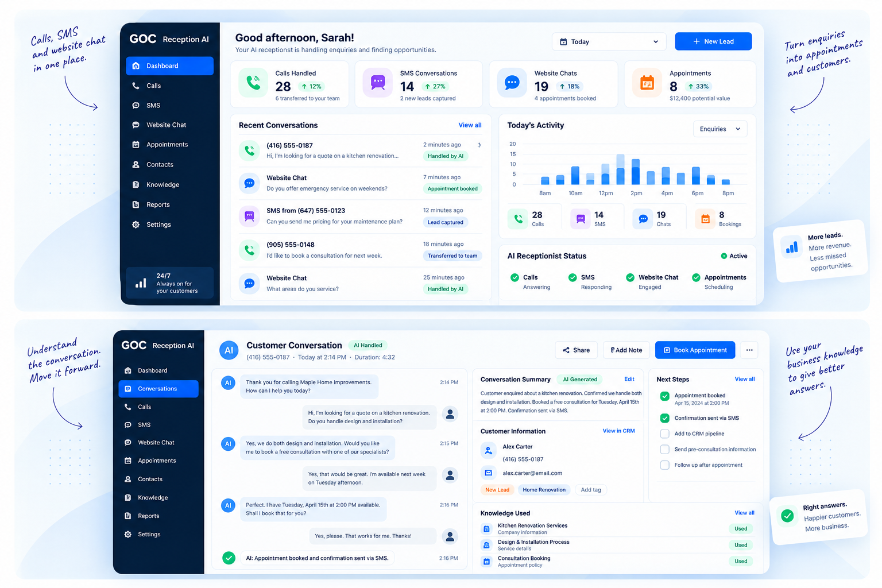Screen dimensions: 882x588
Task: Click the AI avatar beside the Customer Conversation title
Action: (x=229, y=350)
